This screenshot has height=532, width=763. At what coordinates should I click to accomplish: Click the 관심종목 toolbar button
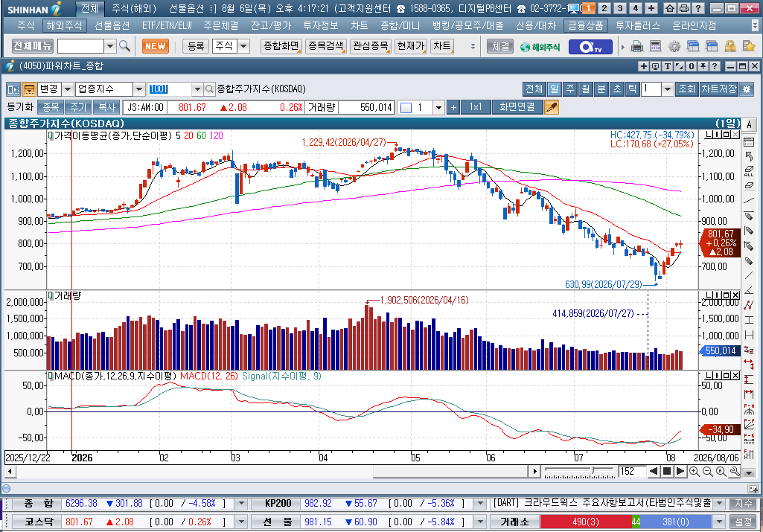click(x=370, y=46)
